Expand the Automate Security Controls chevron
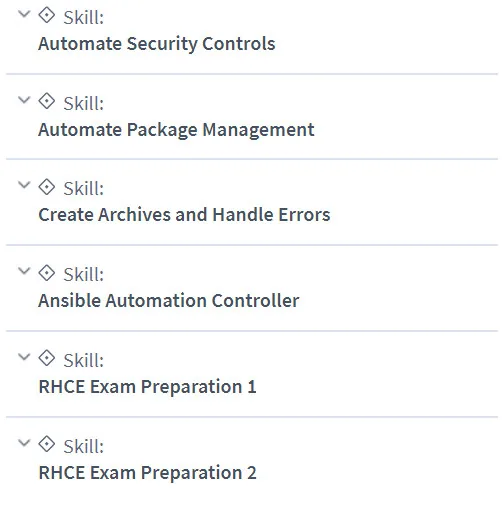The image size is (502, 505). pos(24,14)
